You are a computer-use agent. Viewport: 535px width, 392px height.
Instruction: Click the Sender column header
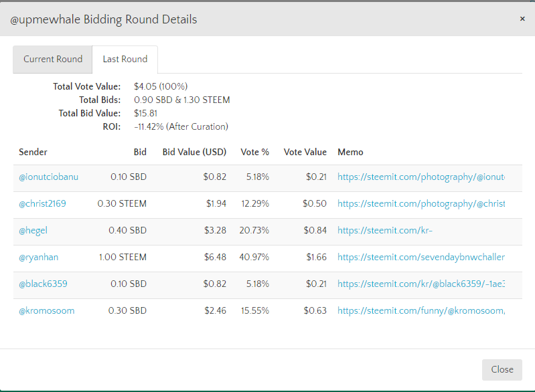pyautogui.click(x=33, y=152)
